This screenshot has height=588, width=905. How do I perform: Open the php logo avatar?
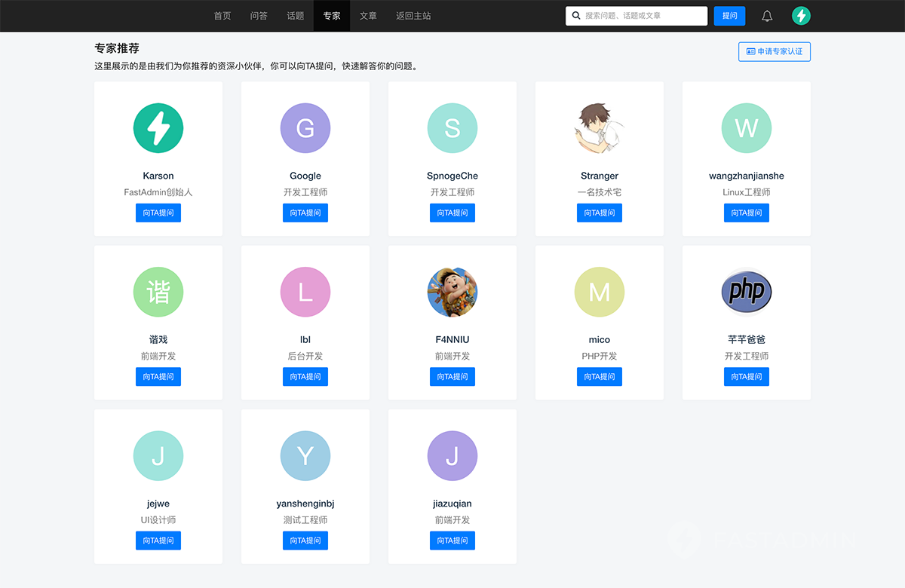tap(747, 292)
